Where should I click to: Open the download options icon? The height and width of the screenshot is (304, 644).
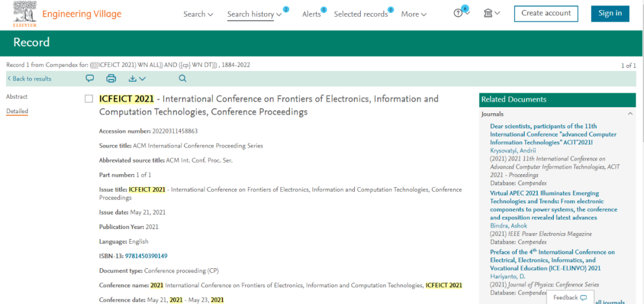point(137,79)
